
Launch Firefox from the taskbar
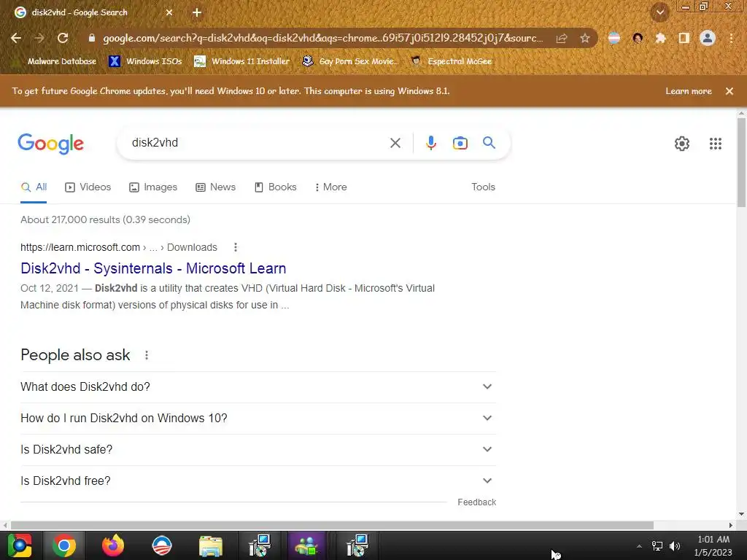click(x=113, y=545)
